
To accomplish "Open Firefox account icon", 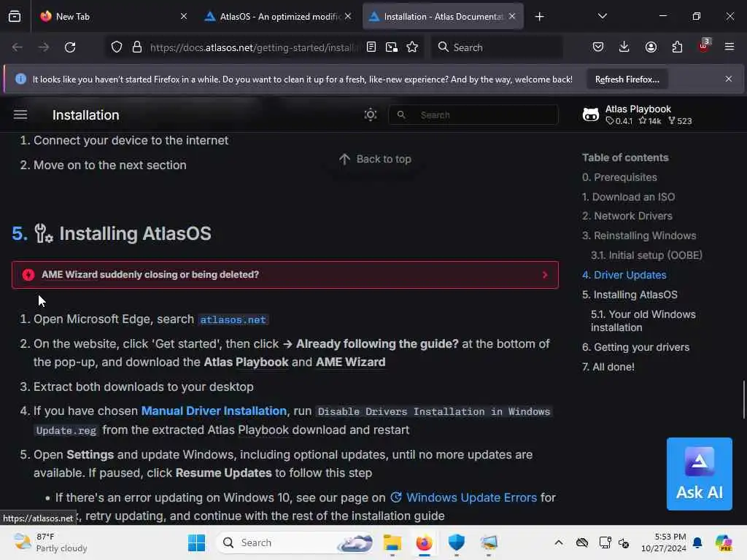I will click(x=651, y=47).
